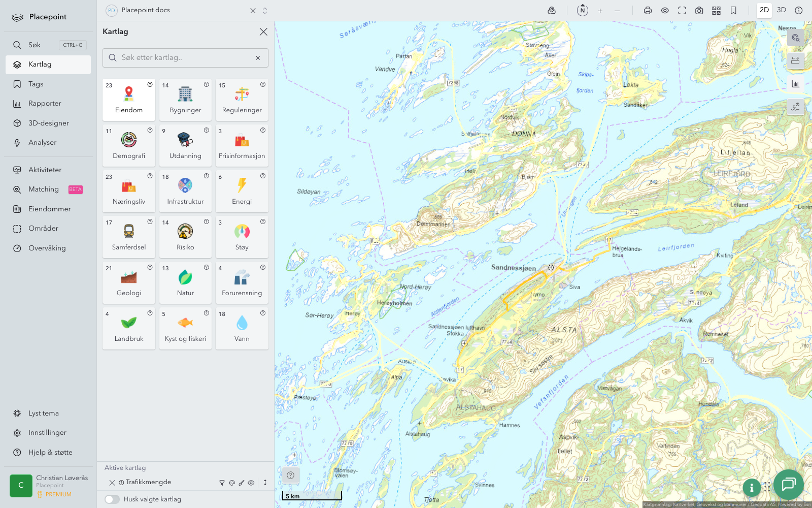The width and height of the screenshot is (812, 508).
Task: Close the Placepoint docs project tab
Action: pos(253,10)
